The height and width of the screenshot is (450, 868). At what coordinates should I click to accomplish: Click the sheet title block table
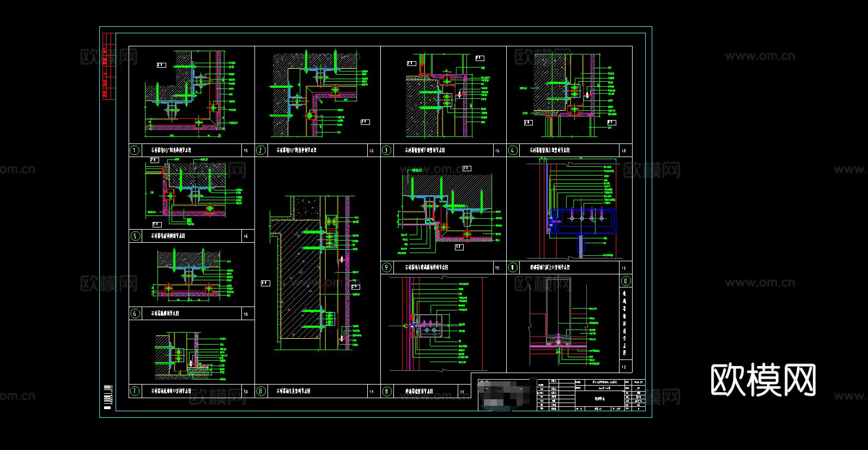tap(562, 394)
